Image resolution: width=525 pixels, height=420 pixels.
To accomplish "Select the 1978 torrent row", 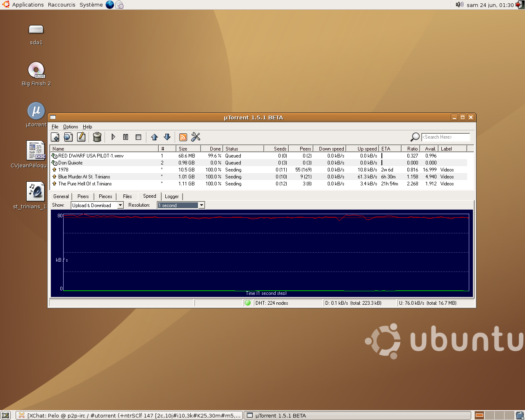I will pyautogui.click(x=259, y=170).
